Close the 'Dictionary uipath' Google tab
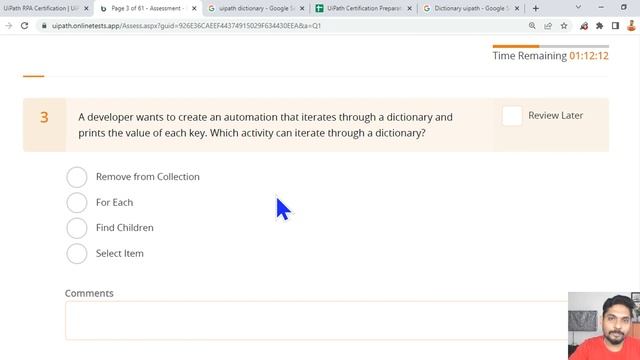640x360 pixels. 517,8
